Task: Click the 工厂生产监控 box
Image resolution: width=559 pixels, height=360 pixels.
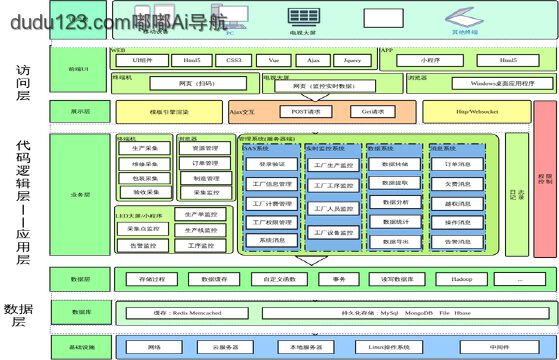Action: [x=333, y=165]
